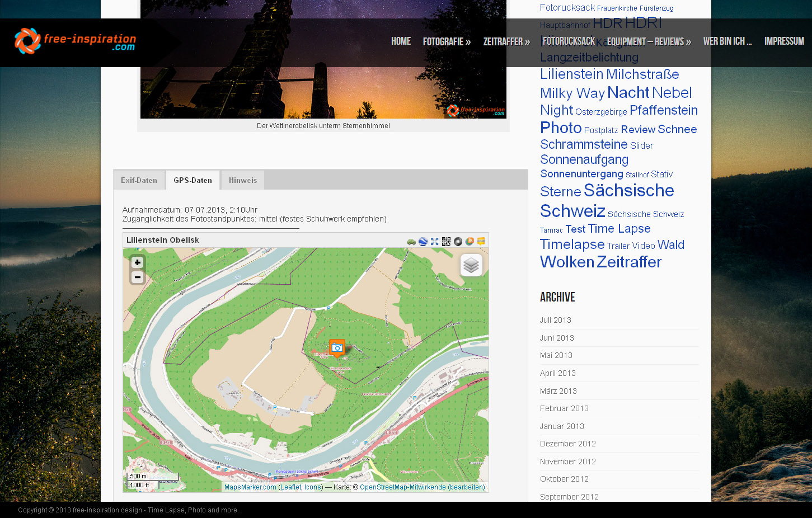Open the Frauenkirche tag

pos(617,8)
